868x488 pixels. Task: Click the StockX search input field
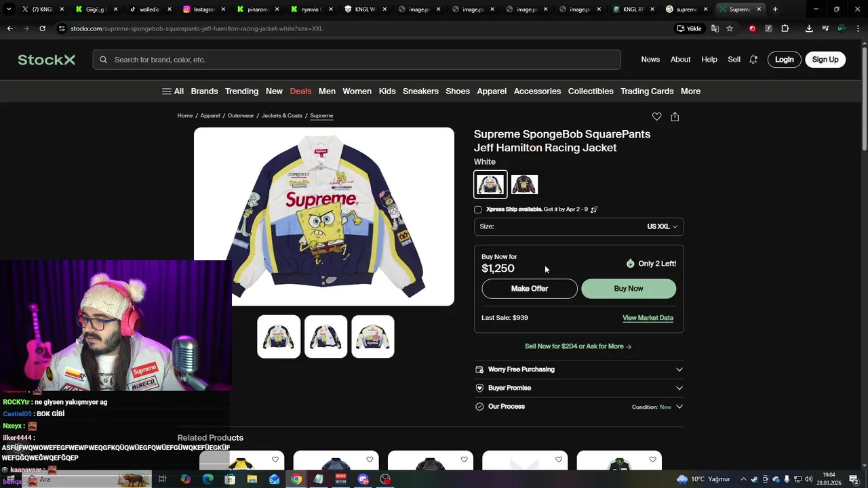click(x=357, y=60)
